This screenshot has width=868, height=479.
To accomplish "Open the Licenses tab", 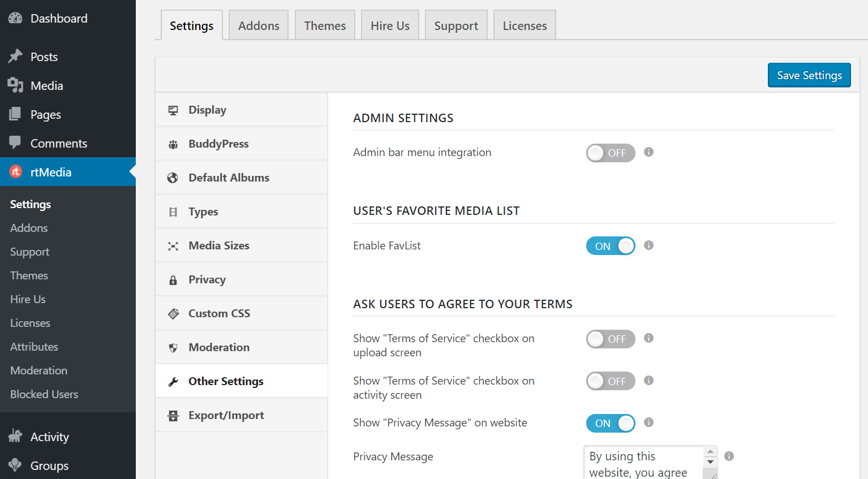I will (x=524, y=25).
